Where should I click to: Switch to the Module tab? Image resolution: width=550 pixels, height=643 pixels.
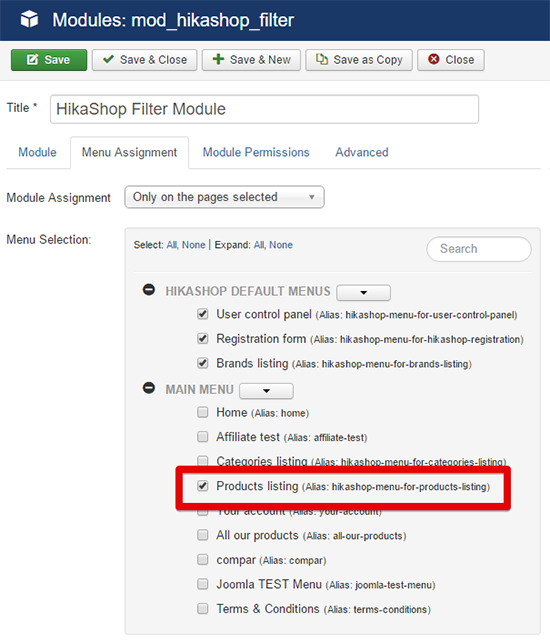pos(37,152)
